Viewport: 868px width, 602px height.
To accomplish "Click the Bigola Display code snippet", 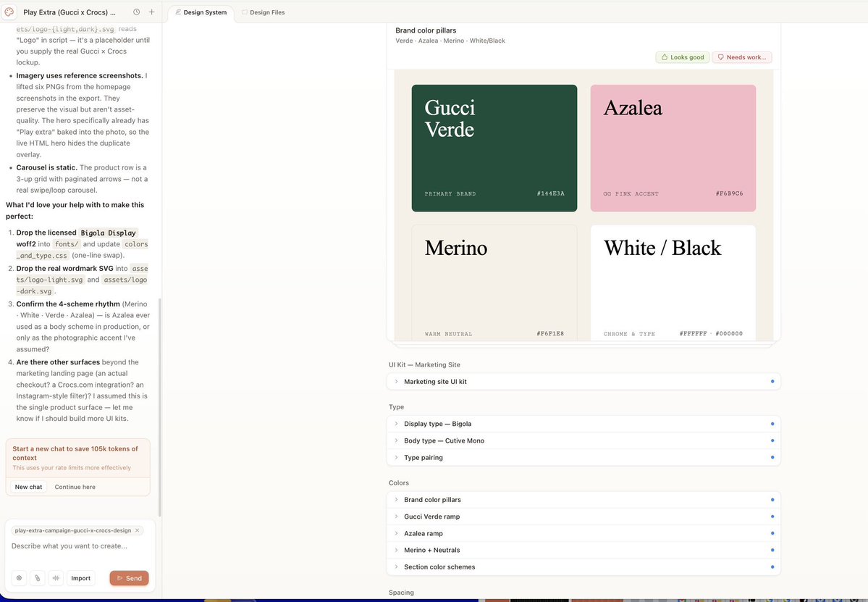I will coord(108,233).
